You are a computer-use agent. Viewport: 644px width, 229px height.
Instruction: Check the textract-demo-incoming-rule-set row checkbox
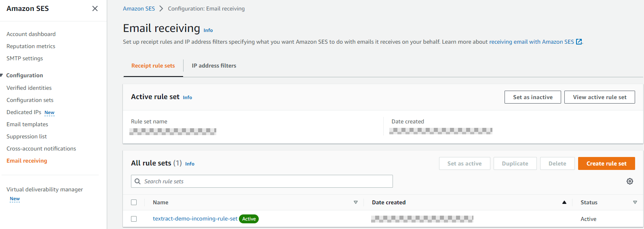134,219
